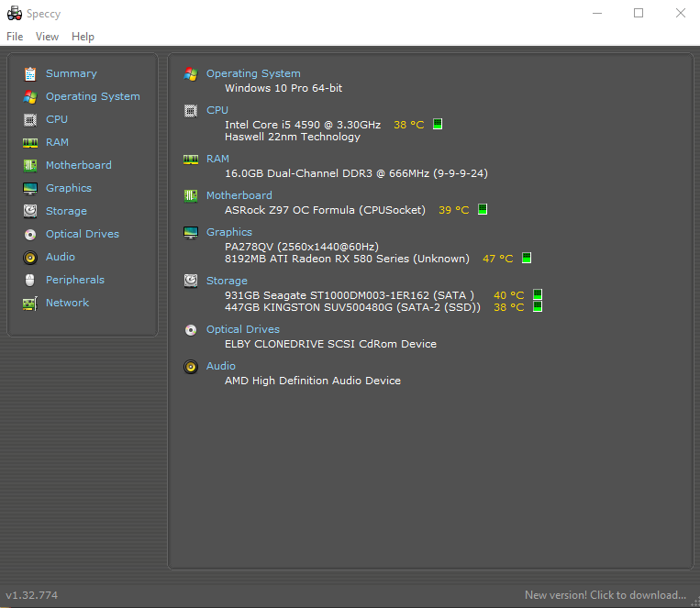The width and height of the screenshot is (700, 608).
Task: Click 'Intel Core i5 4590 @ 3.30GHz' text
Action: tap(303, 125)
